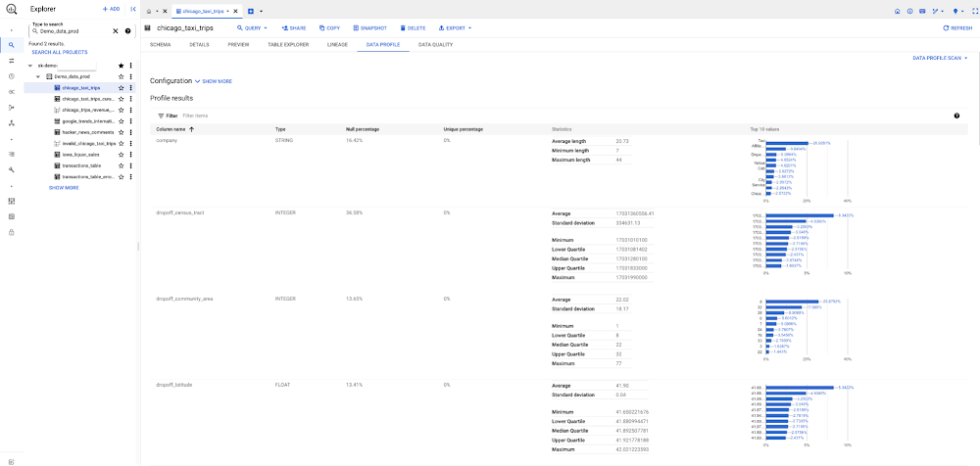The image size is (980, 466).
Task: Open more actions for sk-demo project
Action: click(130, 66)
